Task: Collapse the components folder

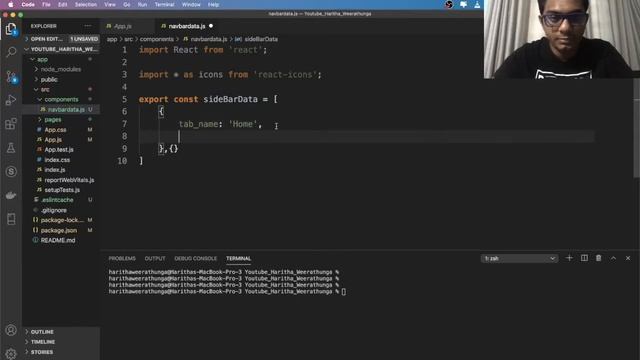Action: tap(61, 99)
